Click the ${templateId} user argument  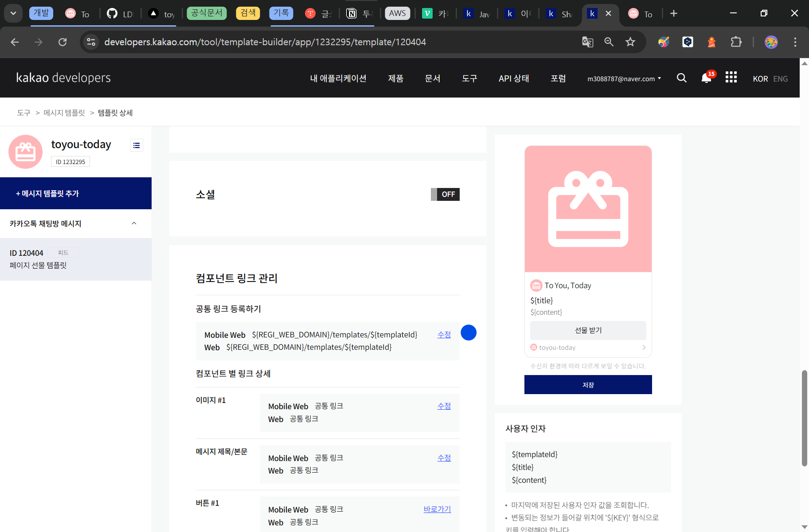[x=535, y=454]
